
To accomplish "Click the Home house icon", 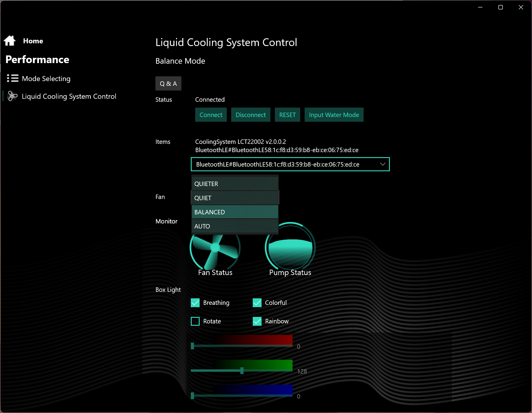I will point(10,41).
